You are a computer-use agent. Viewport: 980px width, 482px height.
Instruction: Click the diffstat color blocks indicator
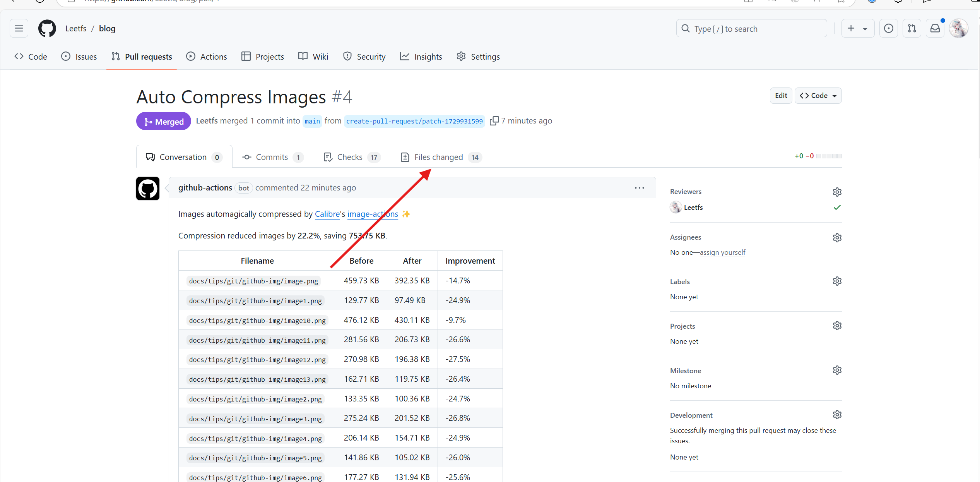(x=829, y=156)
